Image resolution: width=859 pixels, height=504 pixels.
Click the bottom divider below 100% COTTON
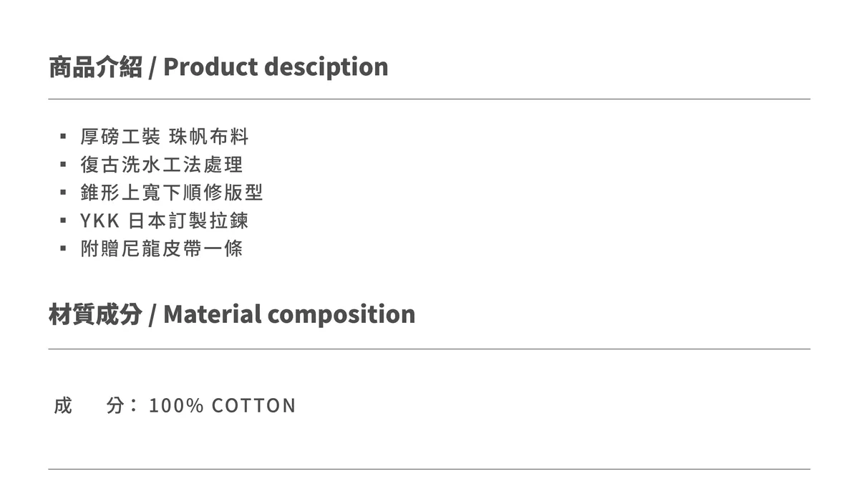tap(429, 469)
